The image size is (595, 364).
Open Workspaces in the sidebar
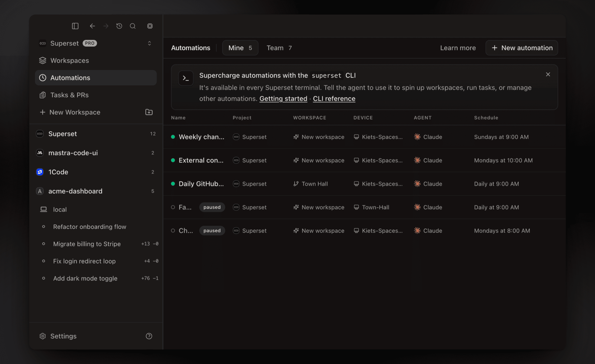(x=96, y=61)
